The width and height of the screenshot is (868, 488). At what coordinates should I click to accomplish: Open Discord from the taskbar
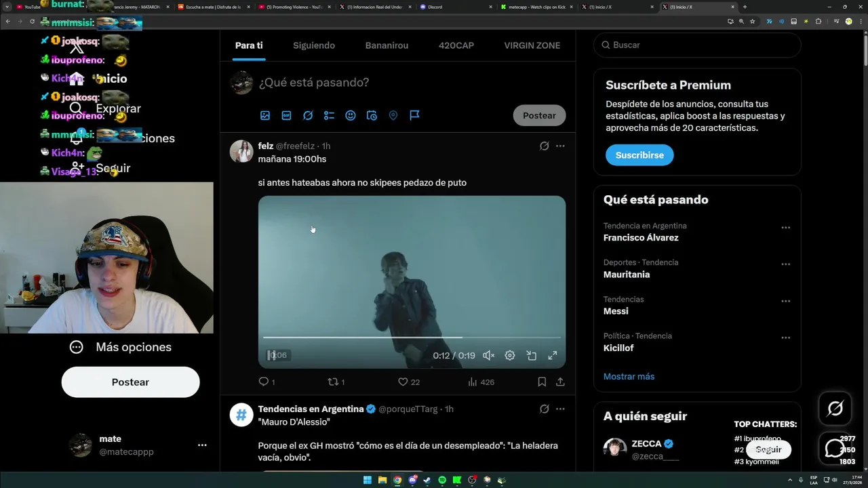click(x=412, y=480)
